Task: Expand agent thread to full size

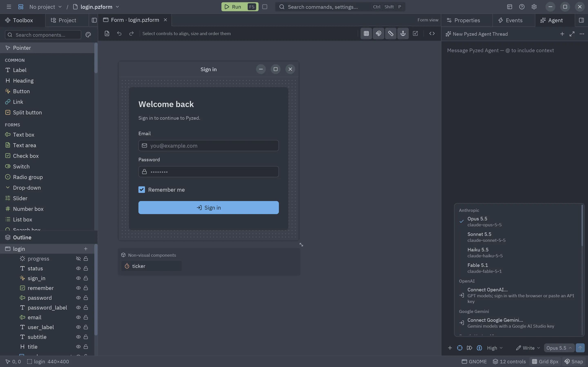Action: pos(572,34)
